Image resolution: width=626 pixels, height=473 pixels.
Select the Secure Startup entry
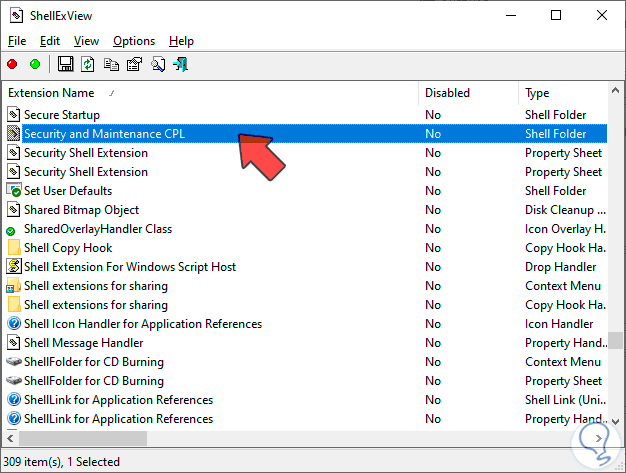point(61,115)
